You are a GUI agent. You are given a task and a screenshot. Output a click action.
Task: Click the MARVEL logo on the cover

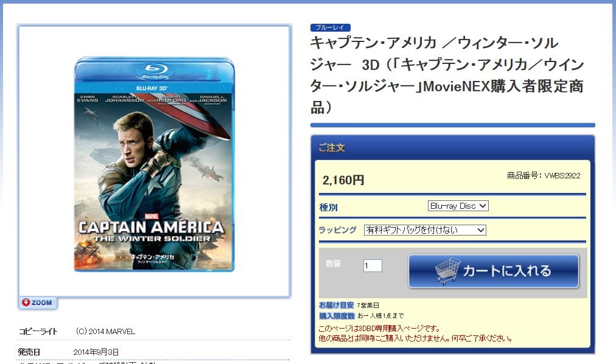pos(152,216)
